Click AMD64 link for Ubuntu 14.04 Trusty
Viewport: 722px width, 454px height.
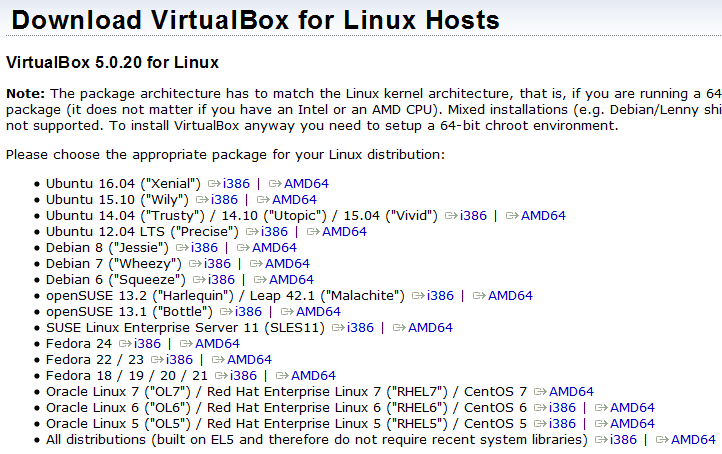coord(543,215)
